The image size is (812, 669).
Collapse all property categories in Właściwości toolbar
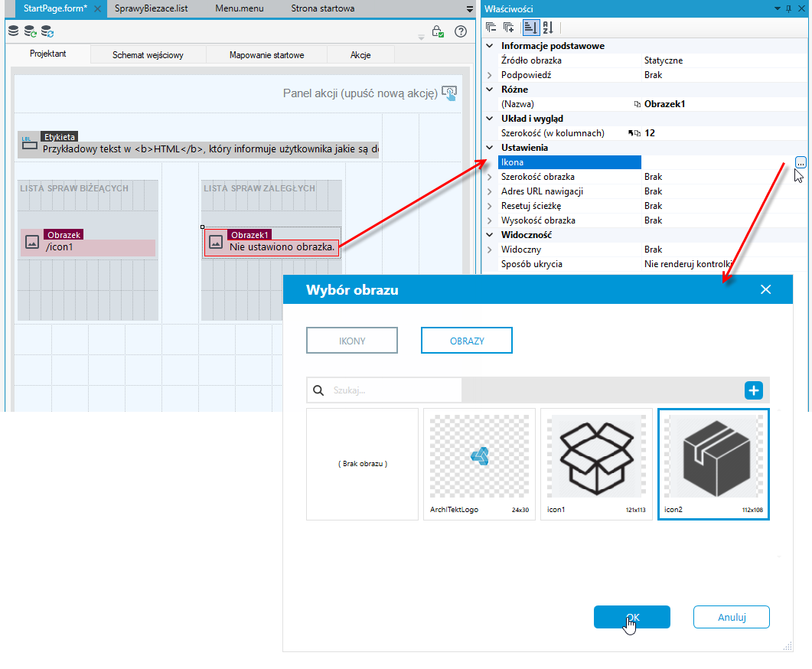pyautogui.click(x=491, y=28)
